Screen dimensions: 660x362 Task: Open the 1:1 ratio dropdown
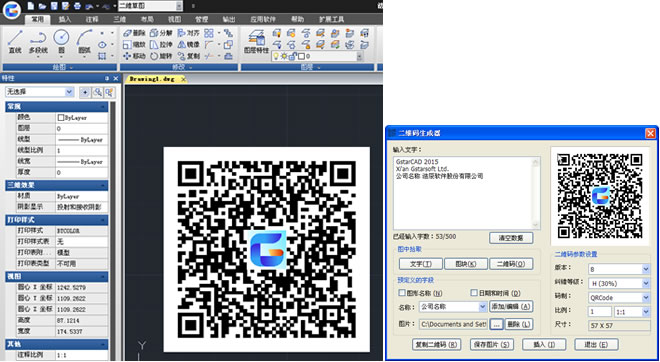tap(646, 312)
